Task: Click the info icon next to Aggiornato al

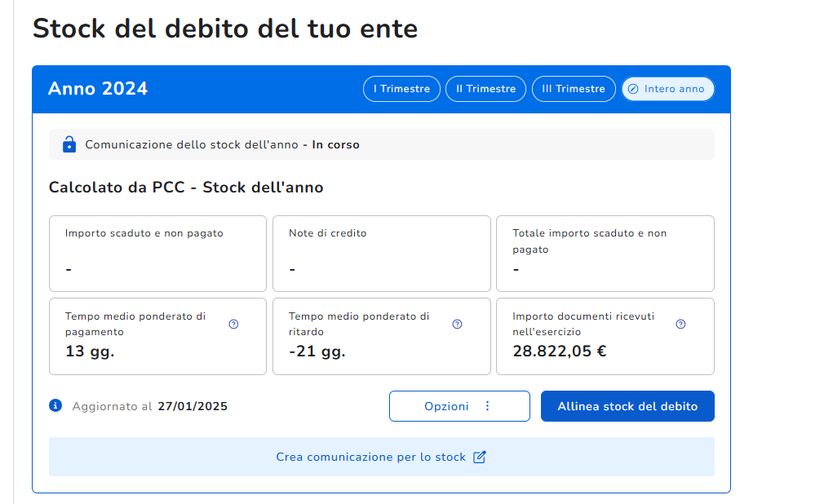Action: pyautogui.click(x=55, y=405)
